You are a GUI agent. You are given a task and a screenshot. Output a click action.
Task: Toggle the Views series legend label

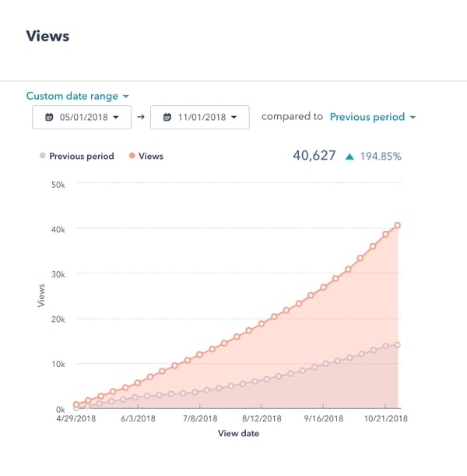150,156
